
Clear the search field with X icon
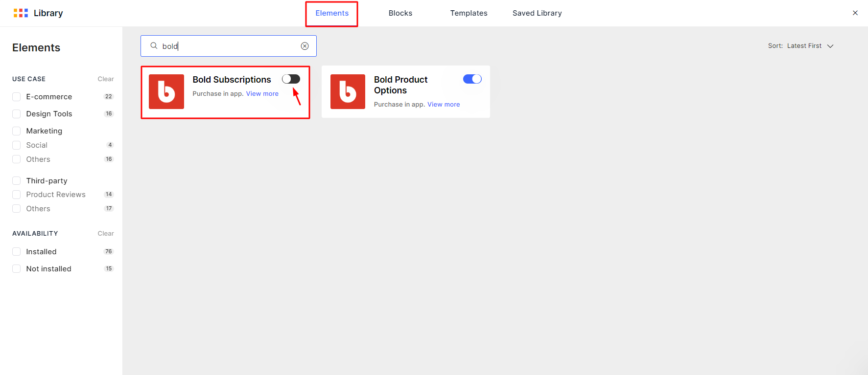(x=305, y=46)
